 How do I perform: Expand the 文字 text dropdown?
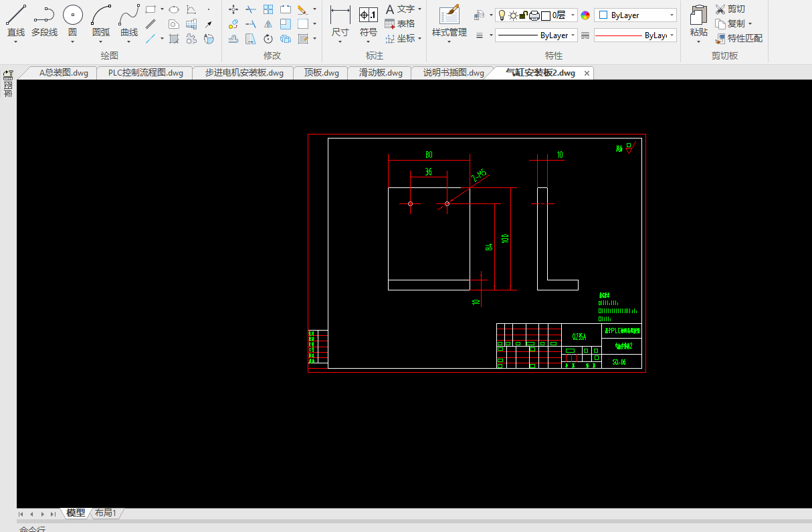pyautogui.click(x=420, y=9)
